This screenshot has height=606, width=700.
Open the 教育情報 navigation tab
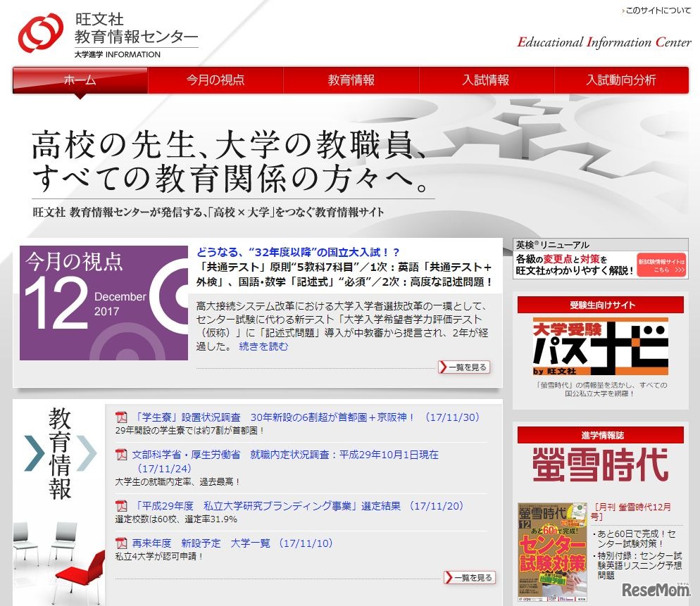click(351, 80)
